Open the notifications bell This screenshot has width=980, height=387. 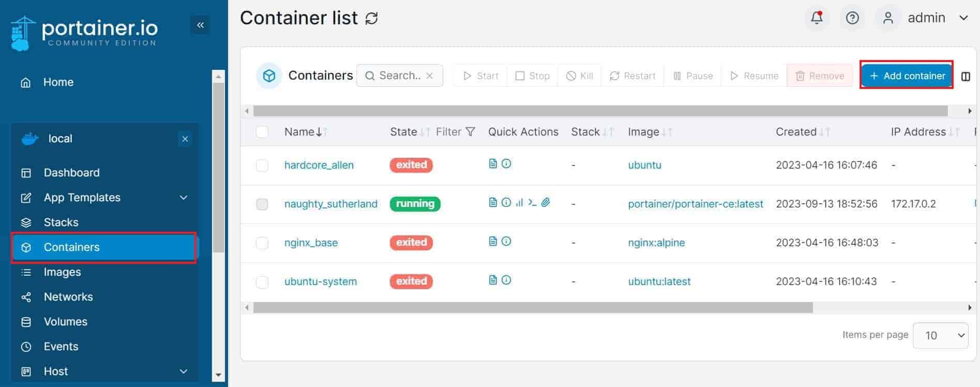817,18
